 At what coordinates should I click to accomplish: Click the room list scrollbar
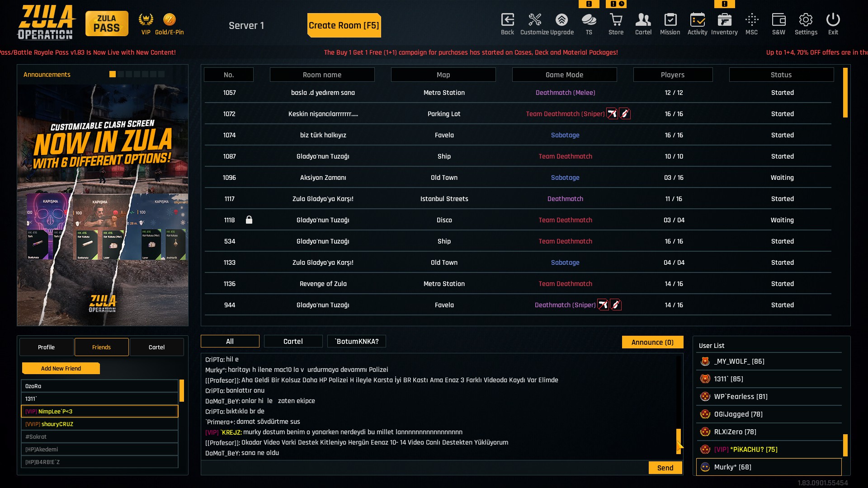point(845,93)
